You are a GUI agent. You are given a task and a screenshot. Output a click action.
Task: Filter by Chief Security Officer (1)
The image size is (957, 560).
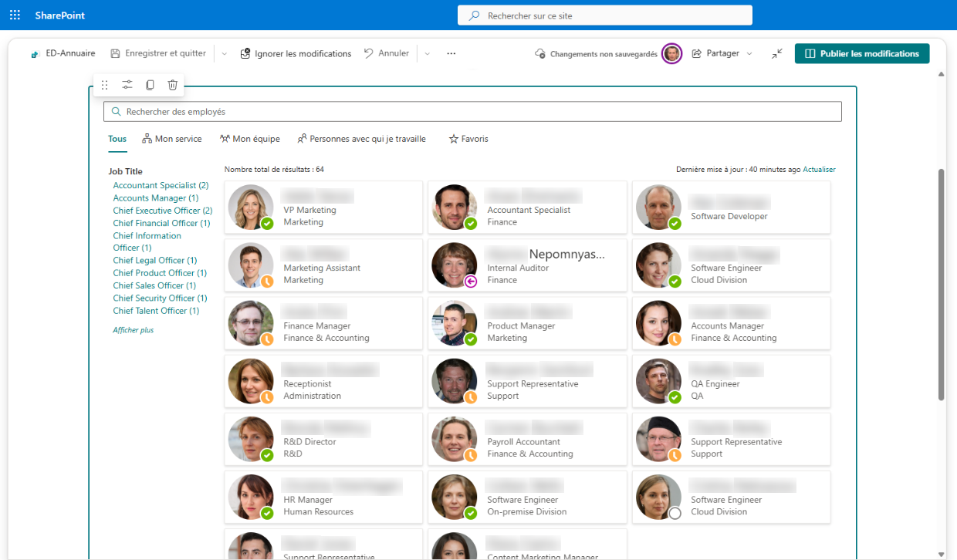(x=160, y=299)
